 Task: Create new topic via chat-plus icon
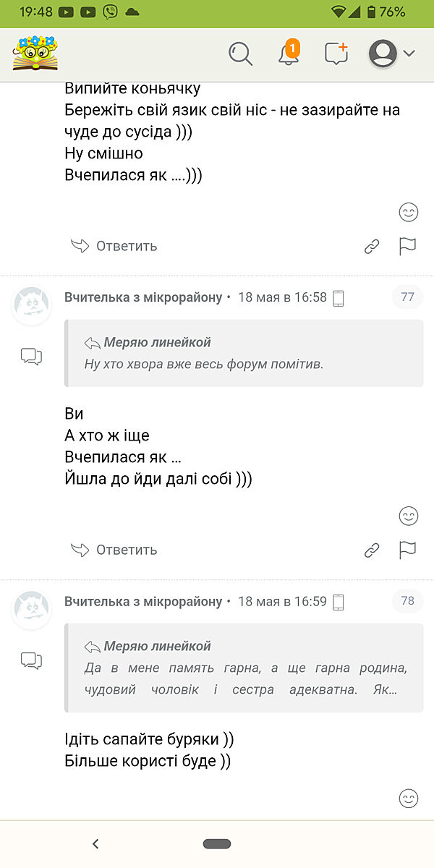point(336,54)
